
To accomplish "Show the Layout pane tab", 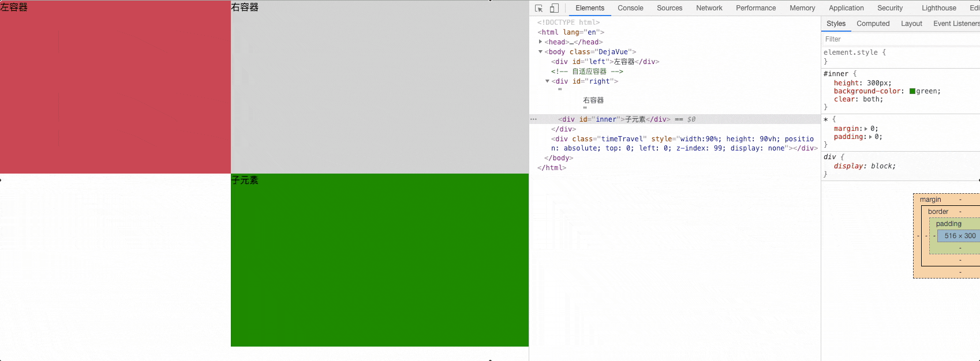I will coord(911,24).
